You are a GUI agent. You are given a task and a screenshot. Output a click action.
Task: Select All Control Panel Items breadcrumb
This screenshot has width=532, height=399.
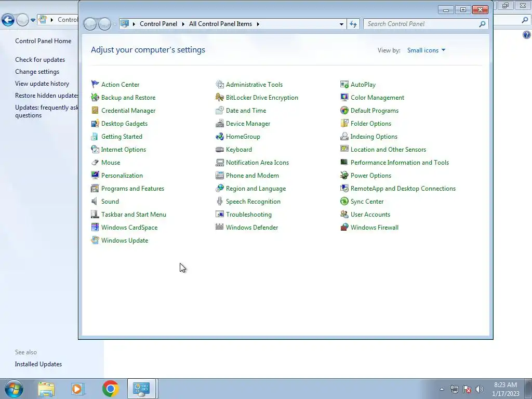(220, 24)
